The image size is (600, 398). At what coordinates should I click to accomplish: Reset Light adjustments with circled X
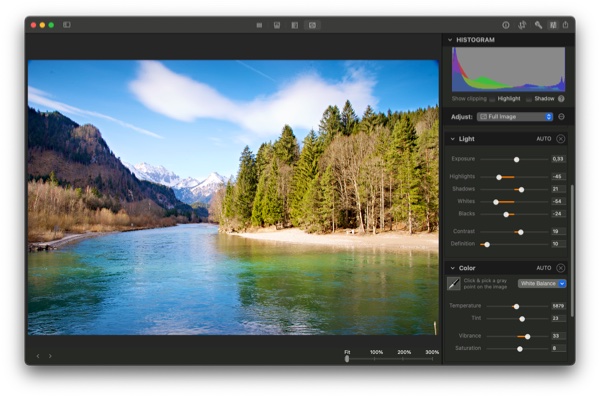tap(561, 139)
